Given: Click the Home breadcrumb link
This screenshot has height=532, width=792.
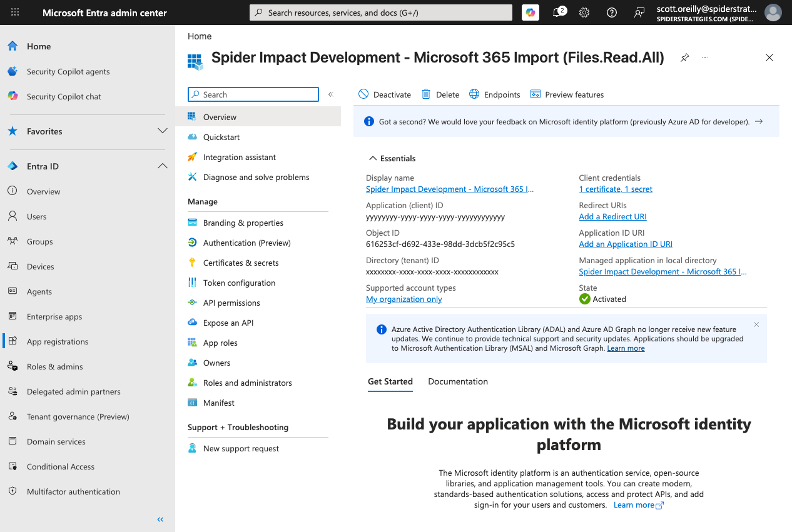Looking at the screenshot, I should click(200, 36).
